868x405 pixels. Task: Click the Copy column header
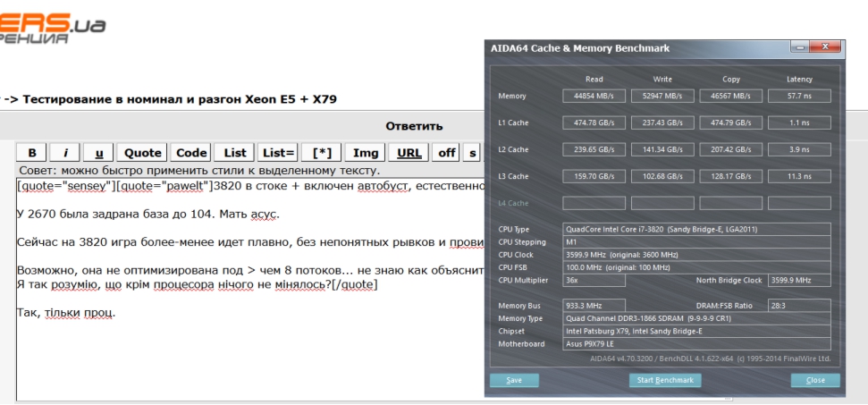coord(730,79)
